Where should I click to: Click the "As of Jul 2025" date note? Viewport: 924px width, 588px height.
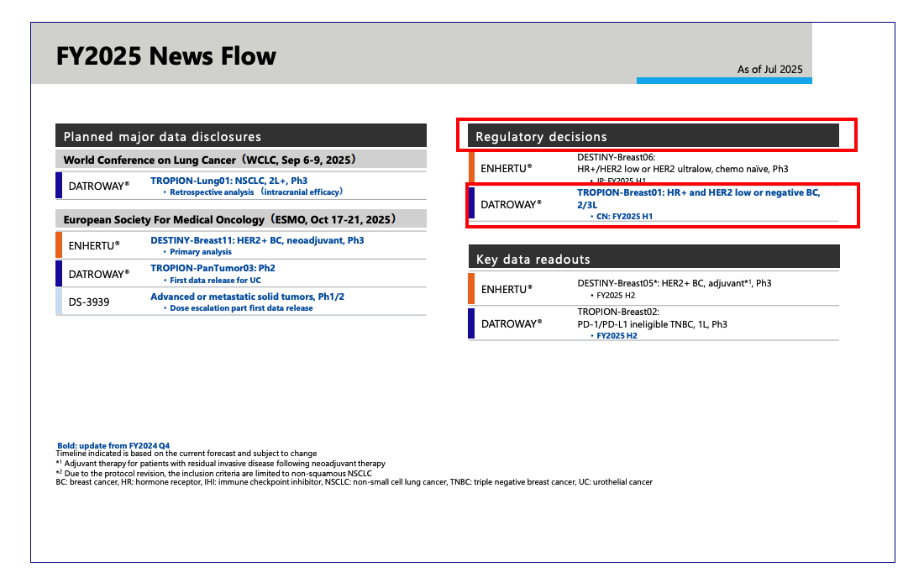coord(769,70)
